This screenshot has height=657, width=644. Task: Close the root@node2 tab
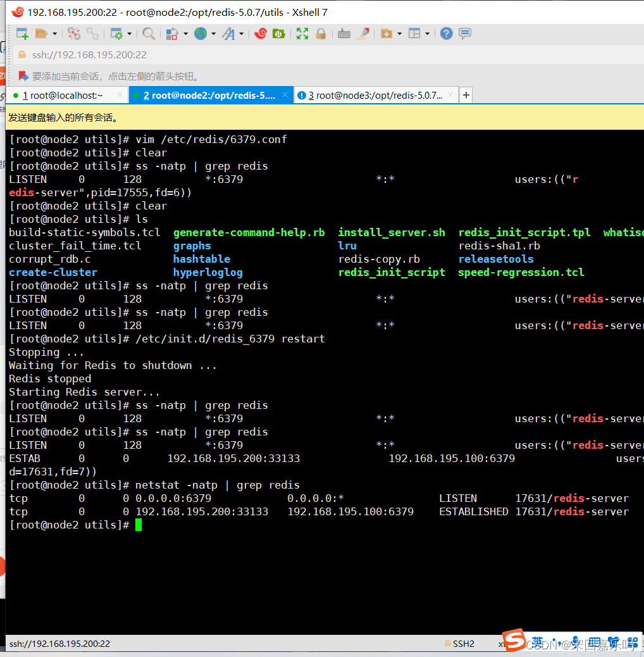[x=285, y=95]
